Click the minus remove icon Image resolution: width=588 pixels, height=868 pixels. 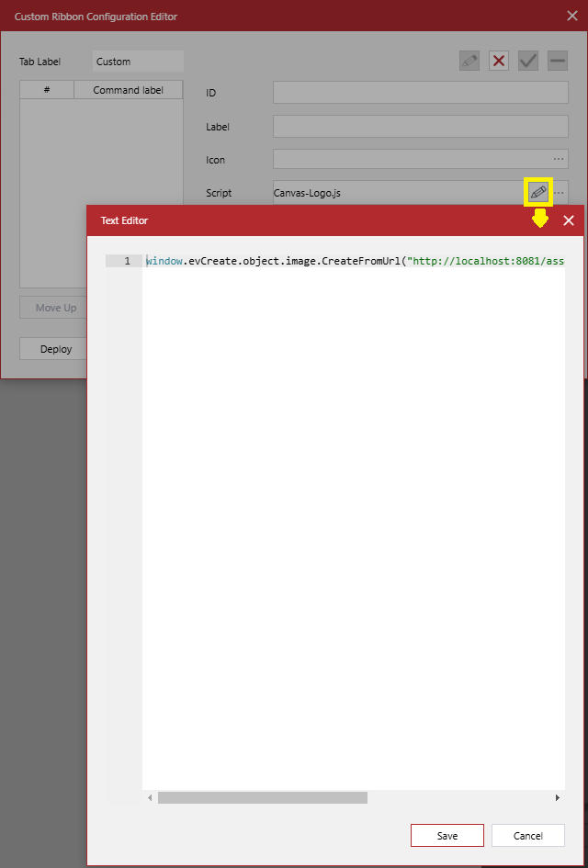point(558,62)
